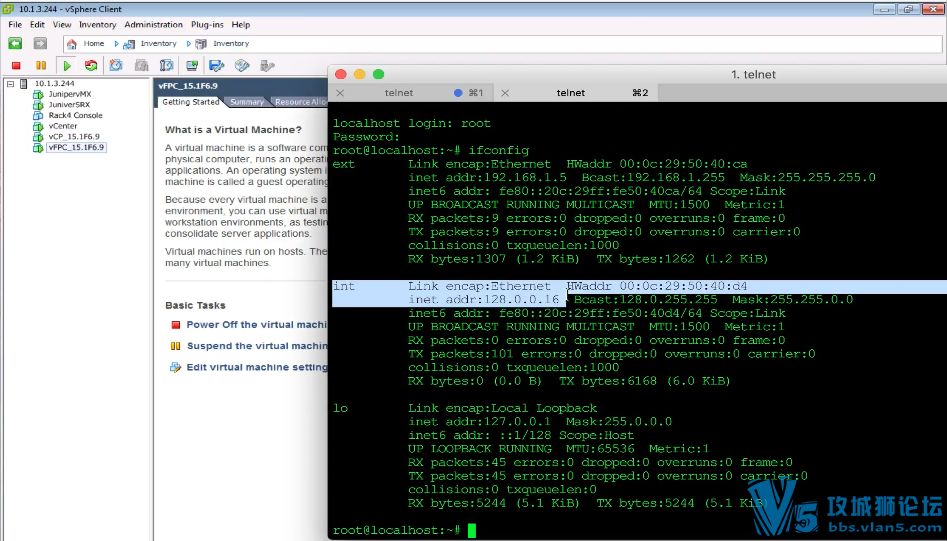Open the Help menu
Viewport: 947px width, 541px height.
point(240,25)
